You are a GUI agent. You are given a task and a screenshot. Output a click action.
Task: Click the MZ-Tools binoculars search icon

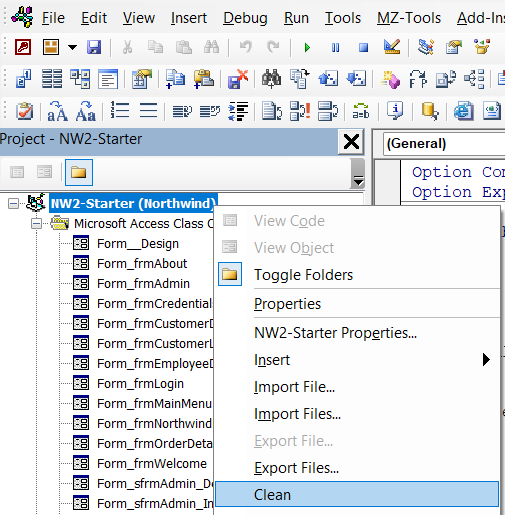(x=271, y=79)
